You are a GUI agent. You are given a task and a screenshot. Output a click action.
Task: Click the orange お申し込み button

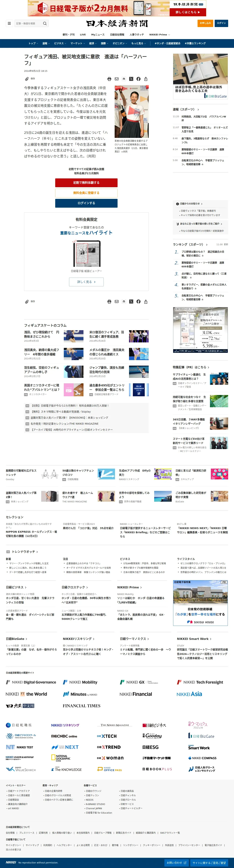[x=205, y=23]
